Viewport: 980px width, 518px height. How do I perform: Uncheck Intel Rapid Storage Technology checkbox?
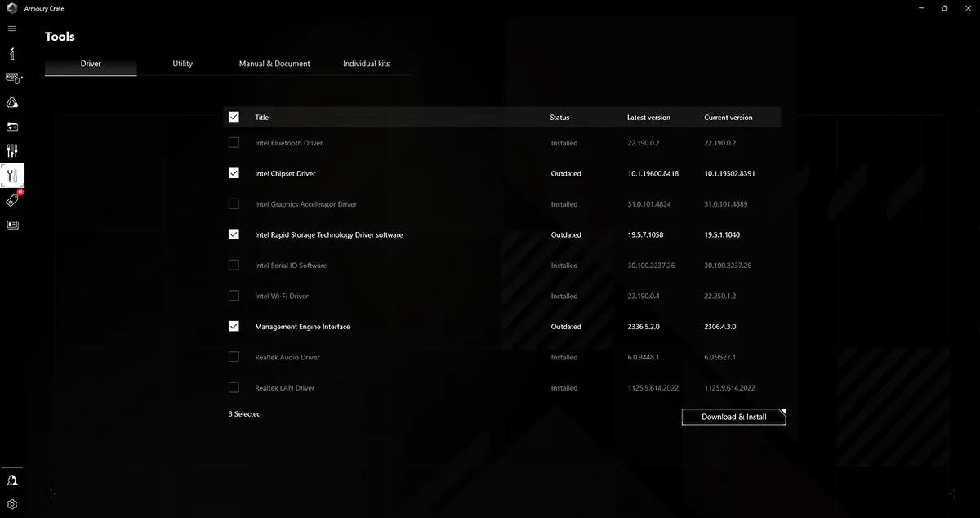point(234,234)
